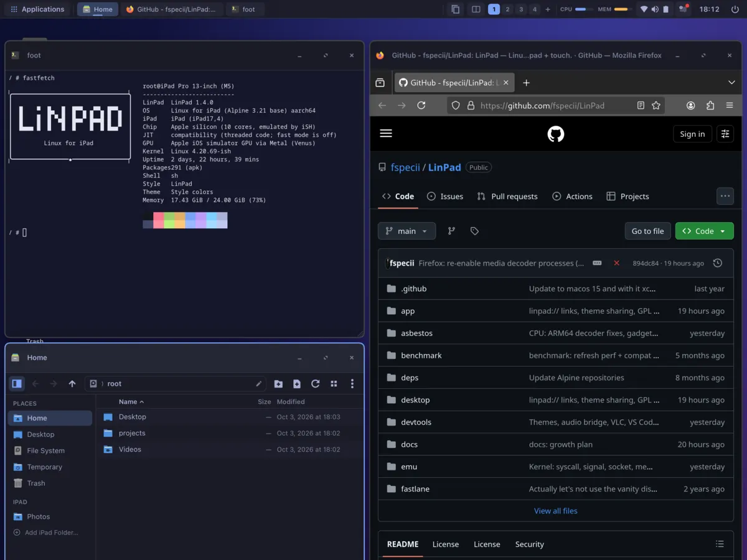Create new file in Home file manager

click(x=297, y=384)
